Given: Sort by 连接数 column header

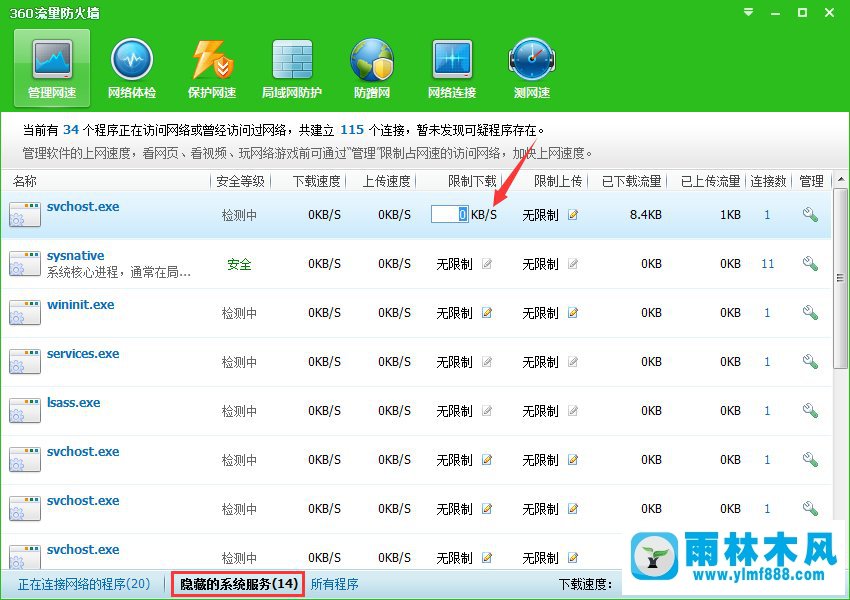Looking at the screenshot, I should pyautogui.click(x=768, y=181).
